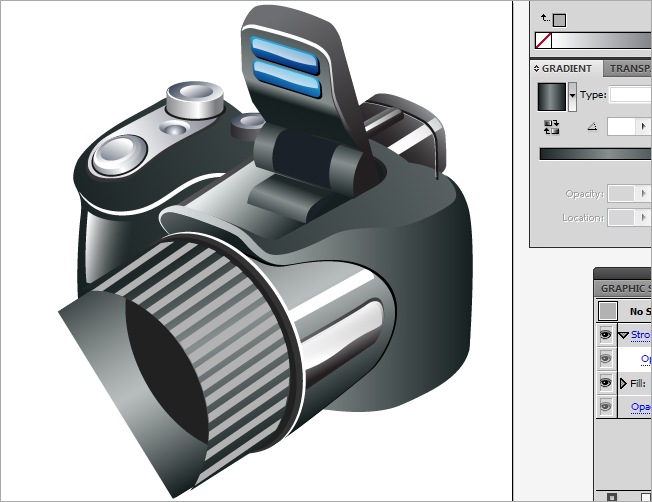Click the gradient Opacity field
The width and height of the screenshot is (652, 502).
(x=620, y=193)
